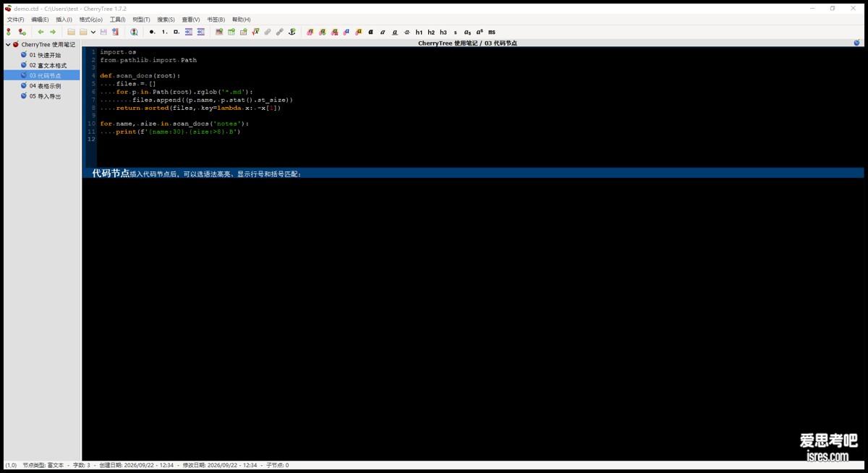The image size is (868, 473).
Task: Go forward to the next visited node
Action: 53,32
